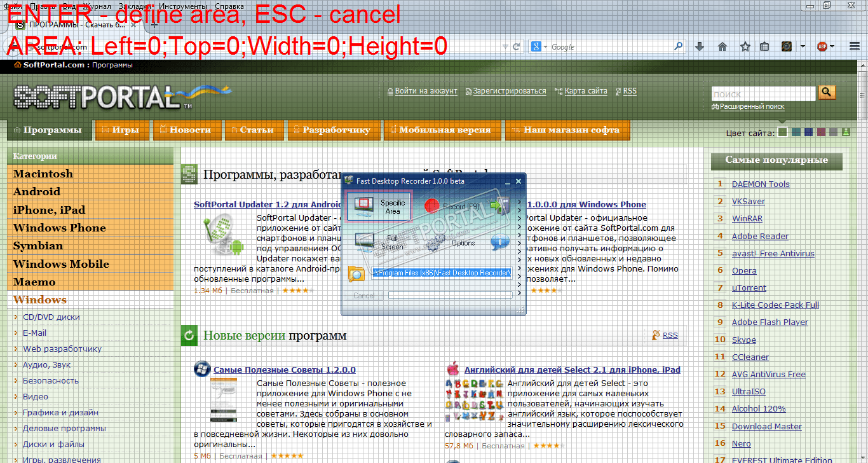The width and height of the screenshot is (868, 463).
Task: Select the gray site color swatch
Action: [834, 132]
